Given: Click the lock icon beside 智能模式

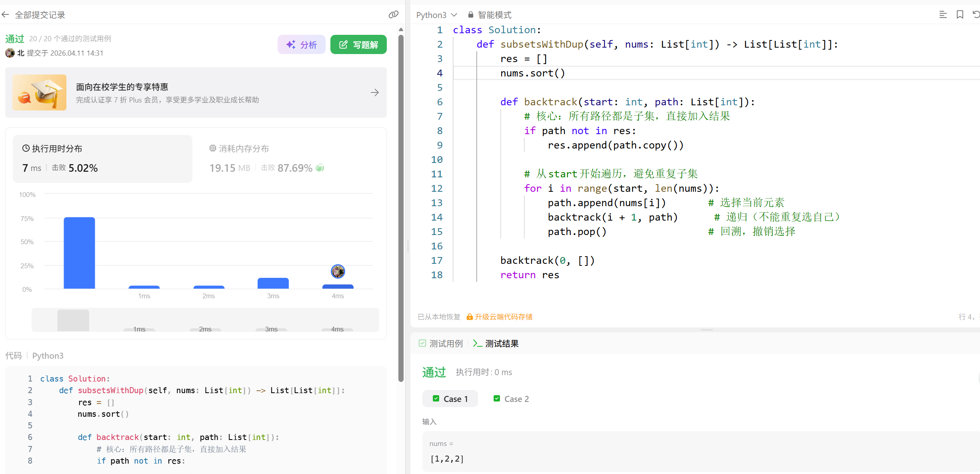Looking at the screenshot, I should (x=470, y=15).
